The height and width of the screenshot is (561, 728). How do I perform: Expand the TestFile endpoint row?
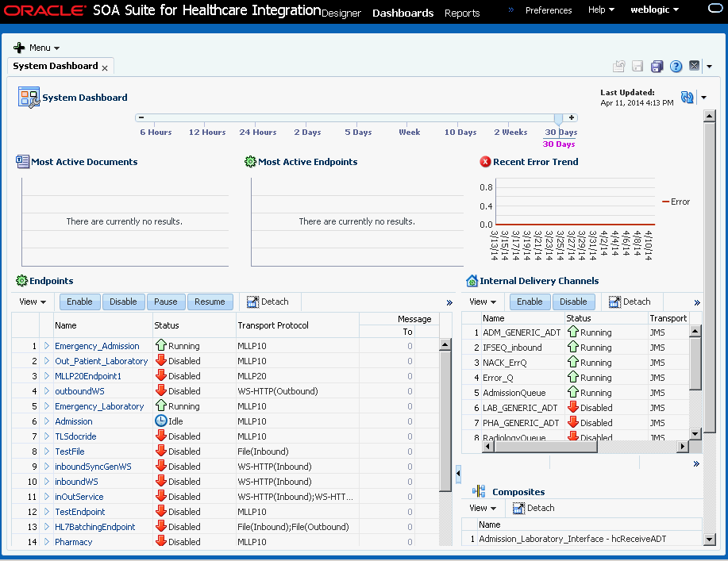[x=46, y=451]
